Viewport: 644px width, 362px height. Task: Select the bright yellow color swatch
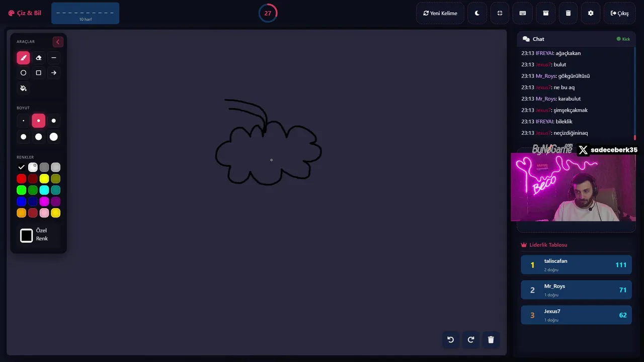tap(44, 178)
